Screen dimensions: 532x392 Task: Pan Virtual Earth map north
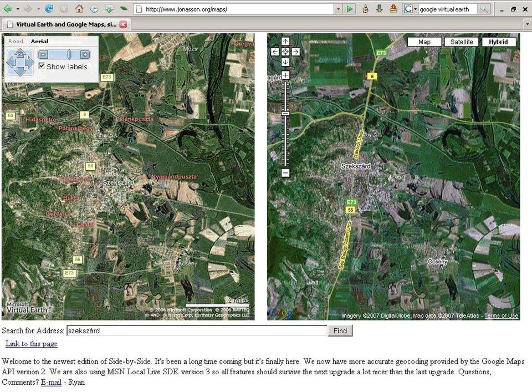coord(20,54)
